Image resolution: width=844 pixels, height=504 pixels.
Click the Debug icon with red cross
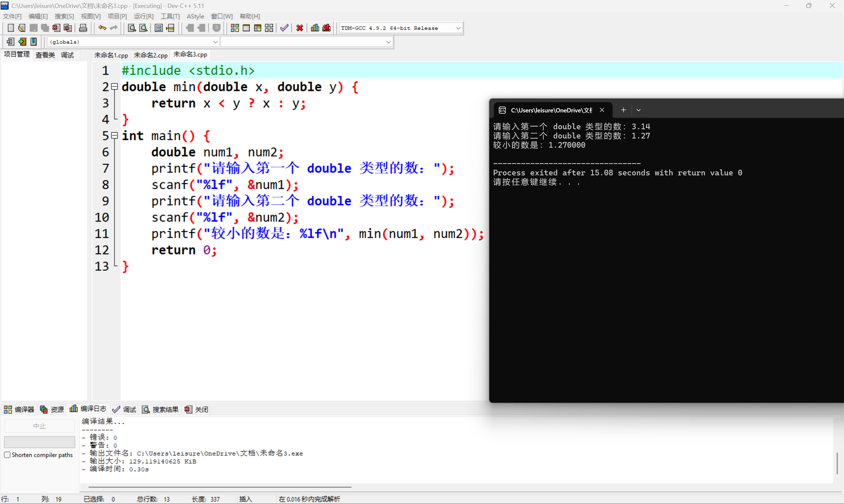click(x=299, y=28)
